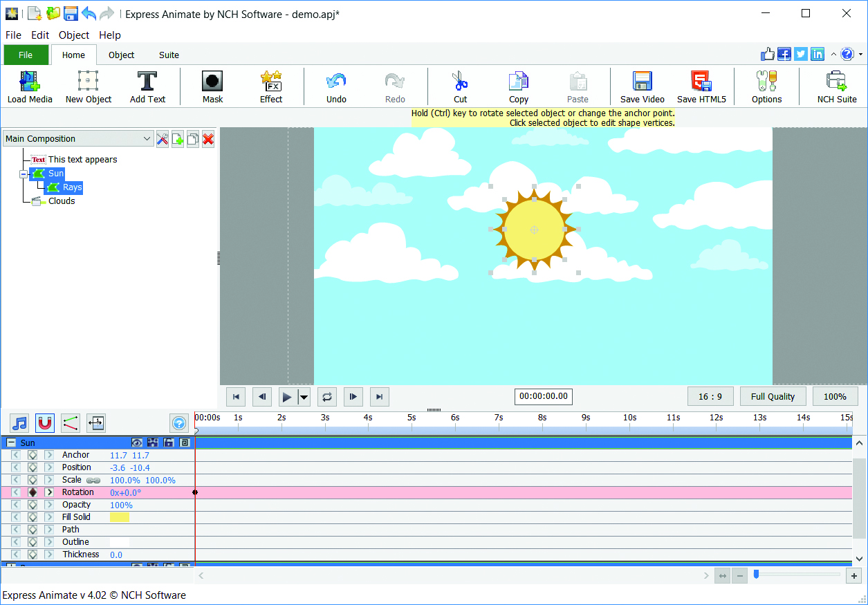
Task: Click the Save HTML5 icon
Action: click(701, 82)
